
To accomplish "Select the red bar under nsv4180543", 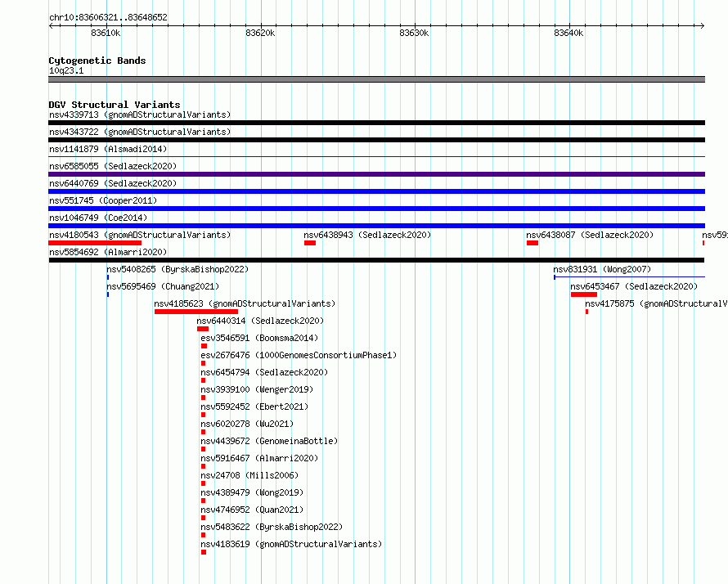I will tap(95, 243).
